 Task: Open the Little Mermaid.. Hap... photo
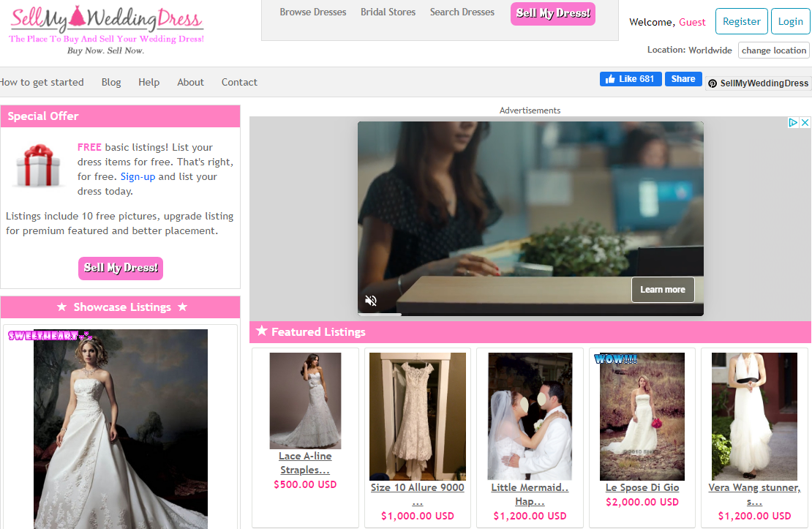point(530,416)
